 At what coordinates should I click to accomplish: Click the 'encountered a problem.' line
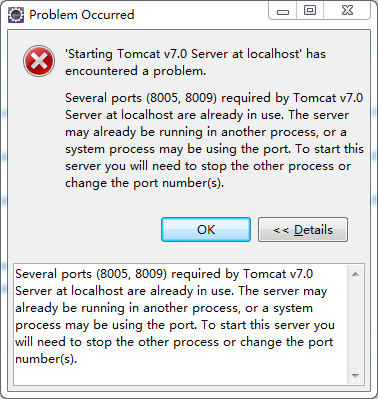[x=135, y=71]
